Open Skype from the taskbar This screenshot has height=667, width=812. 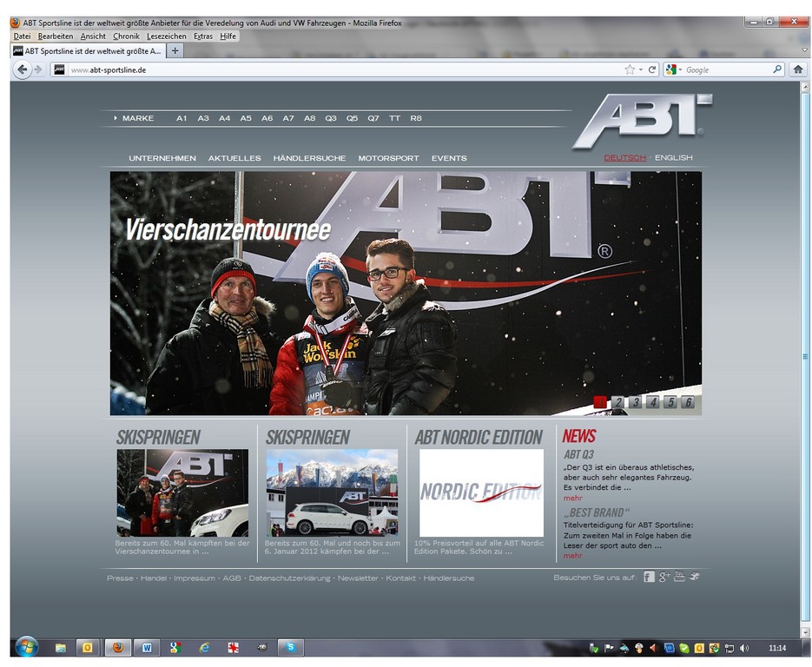click(291, 647)
